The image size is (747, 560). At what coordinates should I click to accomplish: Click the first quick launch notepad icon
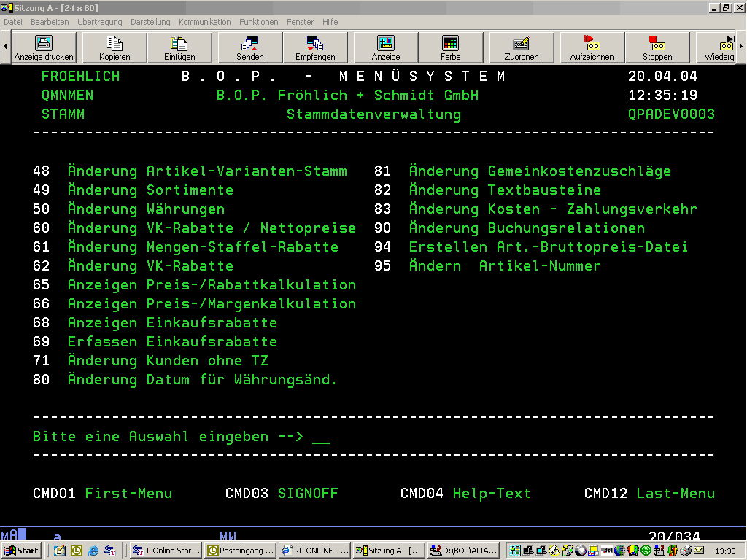tap(60, 551)
